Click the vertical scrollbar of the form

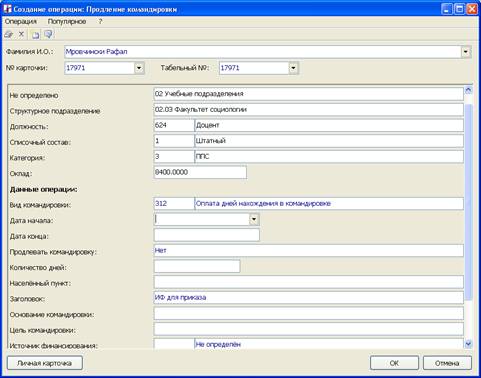click(468, 217)
